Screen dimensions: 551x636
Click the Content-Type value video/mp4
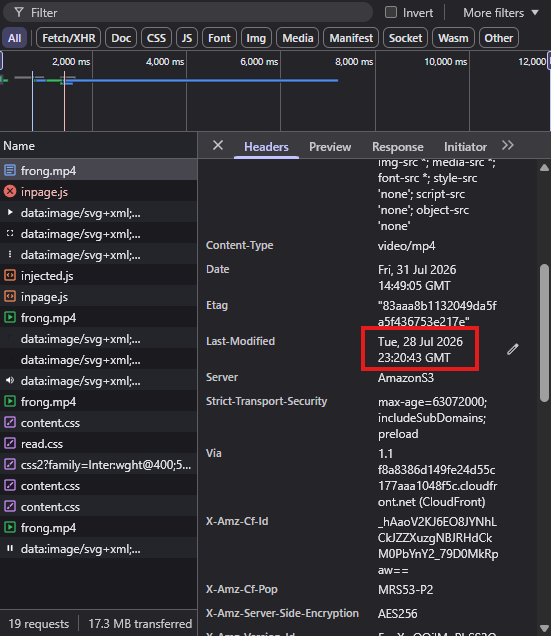pos(407,246)
